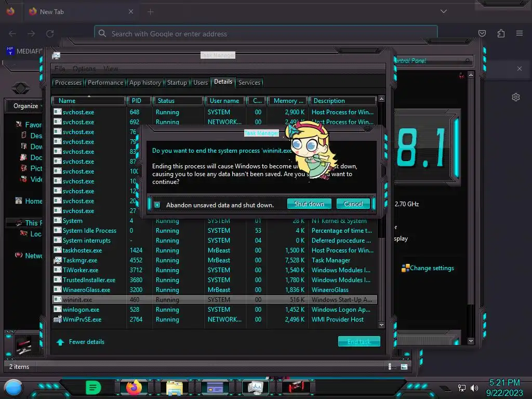This screenshot has width=532, height=399.
Task: Go back in Firefox
Action: (x=12, y=34)
